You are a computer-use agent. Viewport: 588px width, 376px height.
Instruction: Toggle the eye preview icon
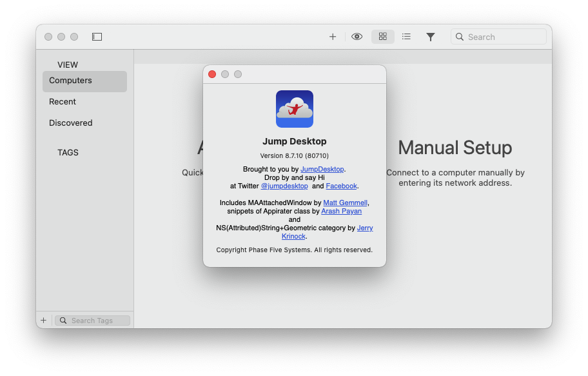(357, 37)
